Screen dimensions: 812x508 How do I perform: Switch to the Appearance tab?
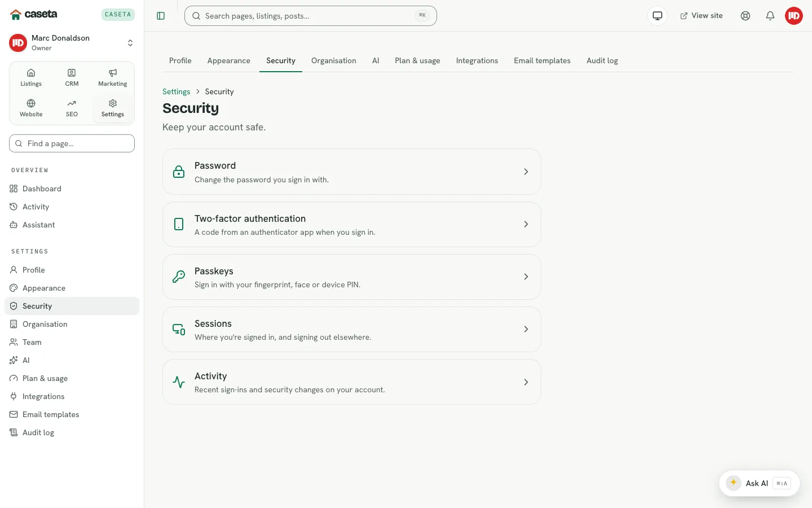coord(229,60)
